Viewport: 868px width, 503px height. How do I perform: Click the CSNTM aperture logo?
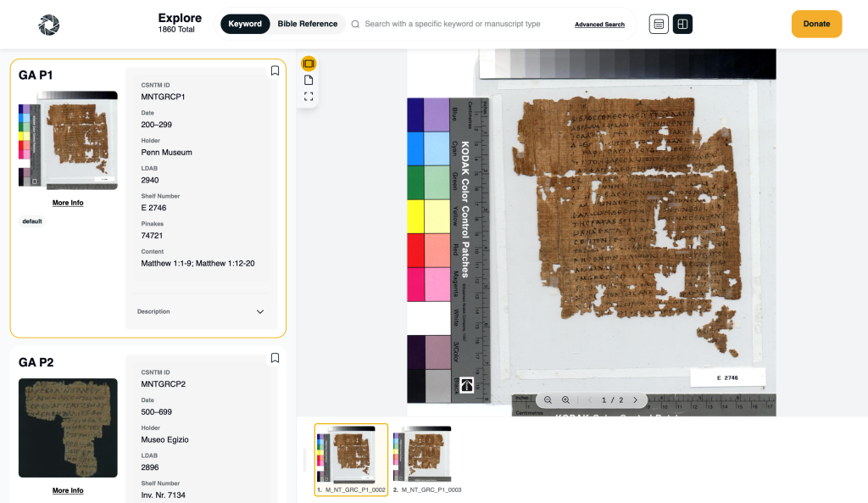(49, 25)
